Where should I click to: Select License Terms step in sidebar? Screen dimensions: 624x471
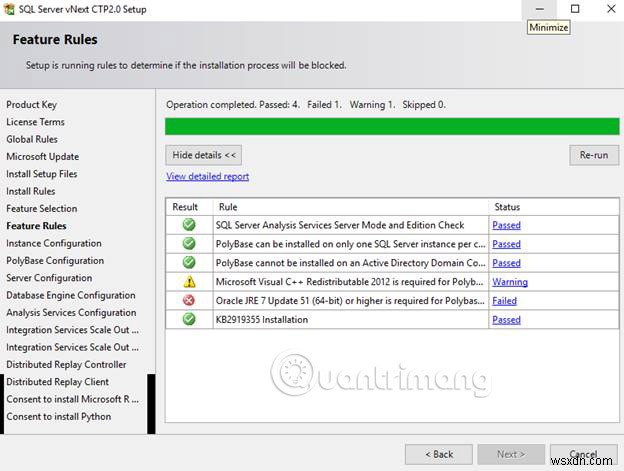(x=35, y=122)
